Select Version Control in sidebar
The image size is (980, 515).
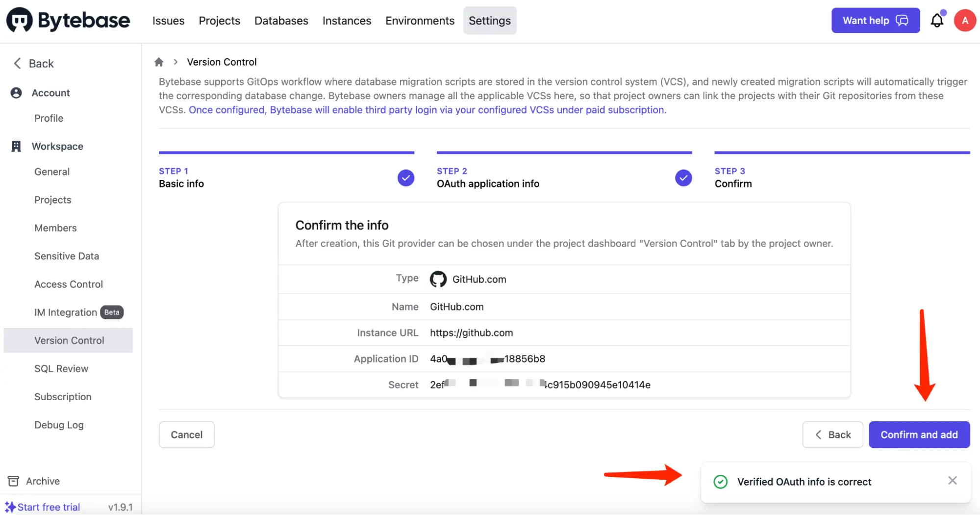68,340
